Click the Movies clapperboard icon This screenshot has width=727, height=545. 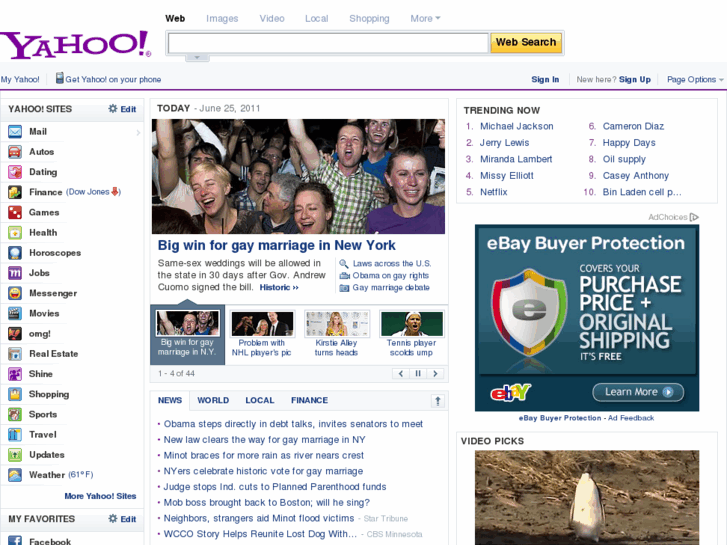pos(15,313)
